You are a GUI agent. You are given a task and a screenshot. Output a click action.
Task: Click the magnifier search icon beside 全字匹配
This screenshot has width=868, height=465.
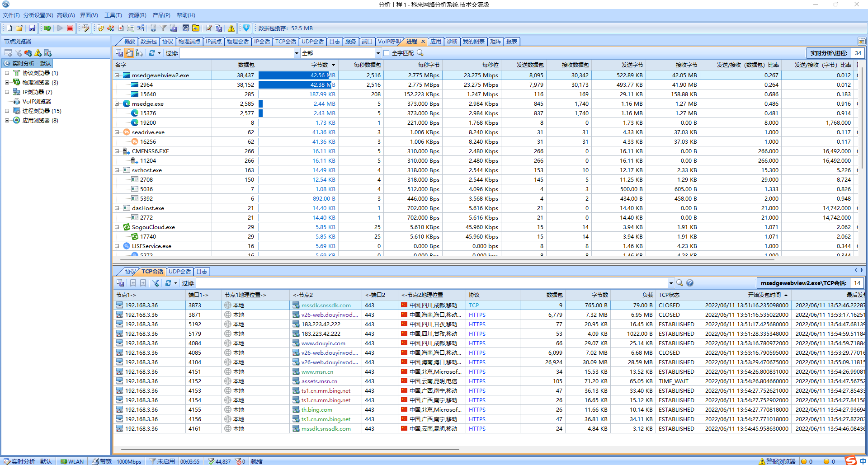click(420, 53)
